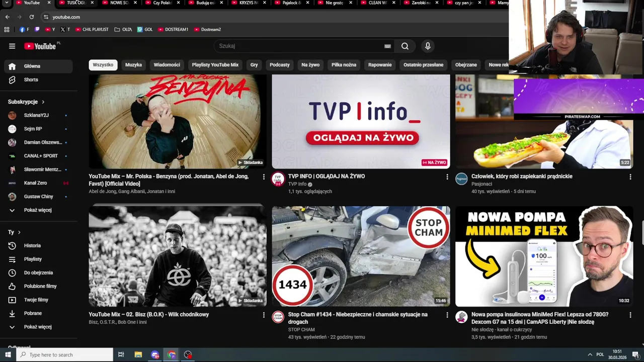Open Historia in the sidebar
644x362 pixels.
pos(38,246)
